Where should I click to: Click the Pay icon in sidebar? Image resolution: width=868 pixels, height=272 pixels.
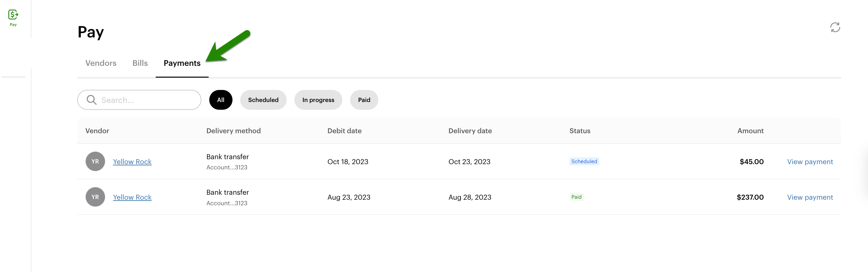coord(13,15)
